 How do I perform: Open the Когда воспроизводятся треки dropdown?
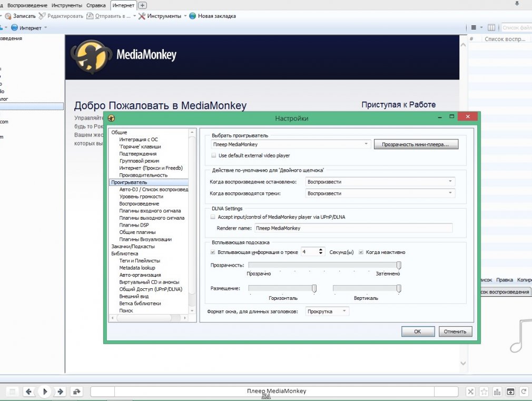[x=380, y=193]
